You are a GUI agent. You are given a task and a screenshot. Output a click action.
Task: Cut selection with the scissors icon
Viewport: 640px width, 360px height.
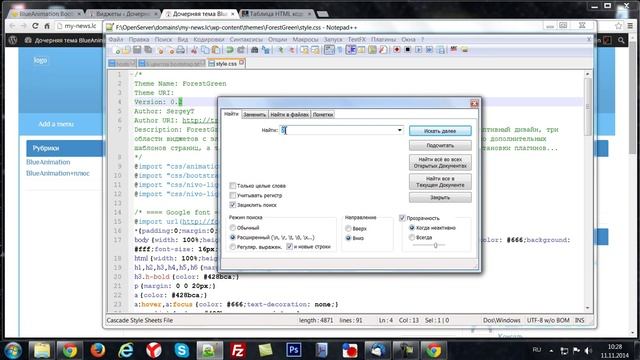coord(194,50)
